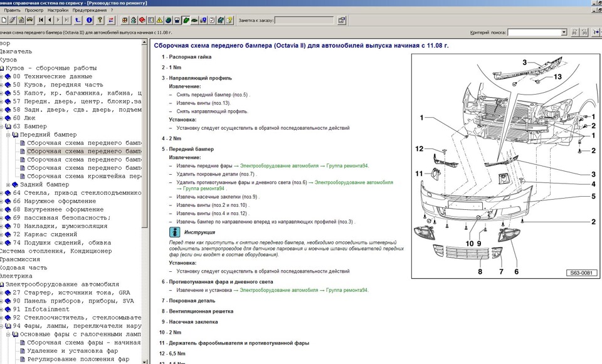602x364 pixels.
Task: Click the first binoculars search icon
Action: (575, 33)
